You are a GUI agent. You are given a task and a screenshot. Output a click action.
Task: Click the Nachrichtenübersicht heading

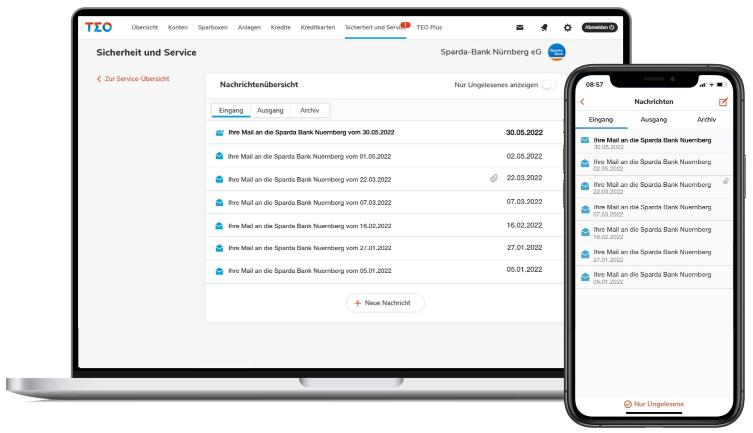pyautogui.click(x=259, y=84)
